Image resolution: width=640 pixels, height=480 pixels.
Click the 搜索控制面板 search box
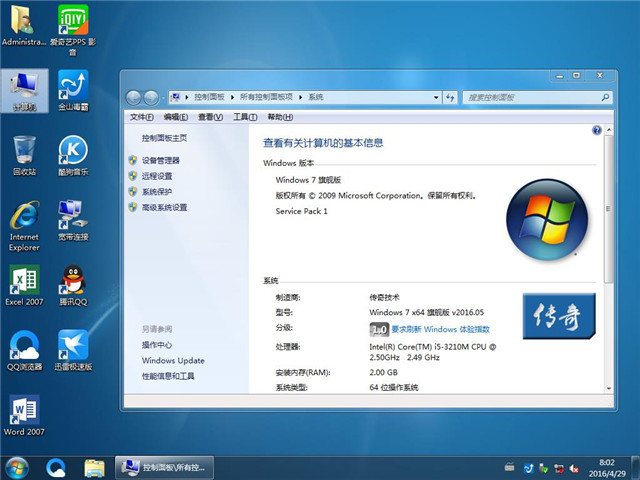tap(525, 97)
